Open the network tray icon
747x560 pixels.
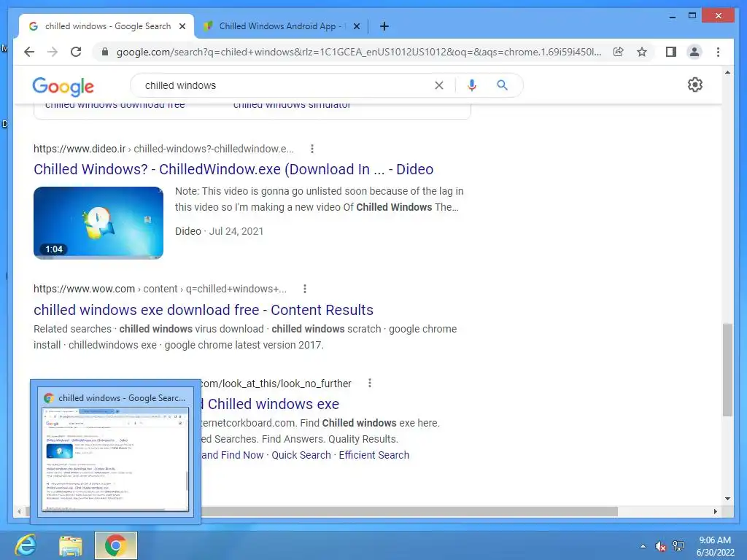pos(678,546)
